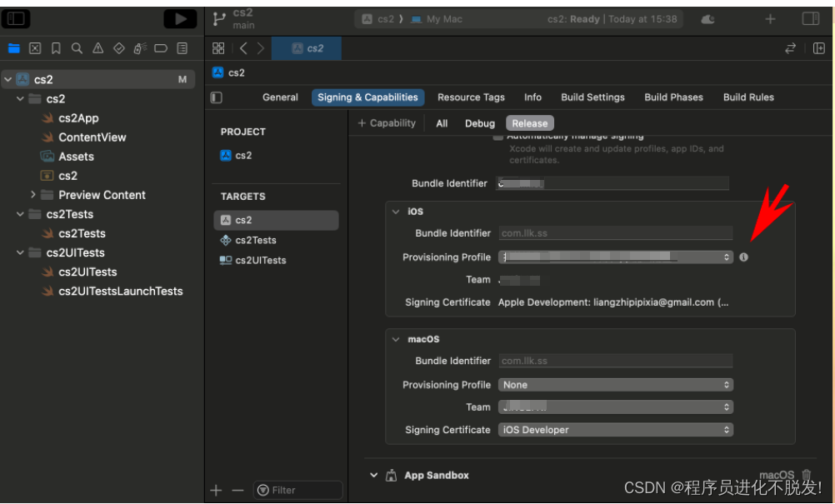Click the source control branch icon
835x504 pixels.
[219, 19]
